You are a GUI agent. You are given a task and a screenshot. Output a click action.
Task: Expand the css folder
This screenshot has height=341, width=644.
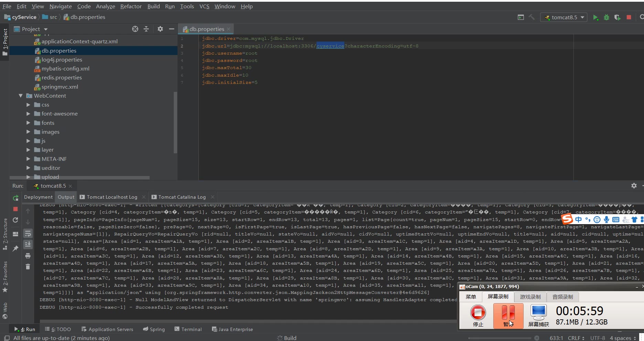click(x=28, y=104)
